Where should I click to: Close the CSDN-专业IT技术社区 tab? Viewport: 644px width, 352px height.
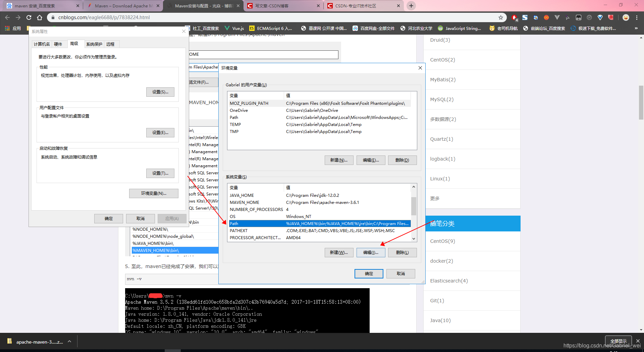coord(398,6)
